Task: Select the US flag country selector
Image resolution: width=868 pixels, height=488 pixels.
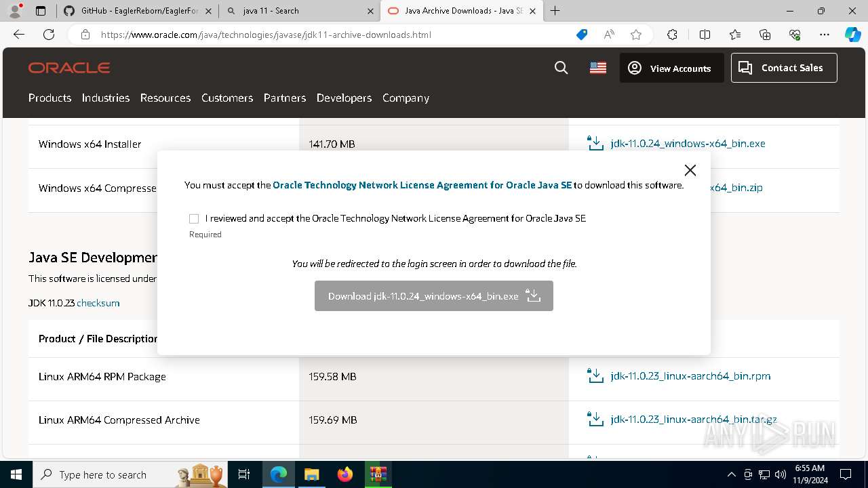Action: (x=598, y=68)
